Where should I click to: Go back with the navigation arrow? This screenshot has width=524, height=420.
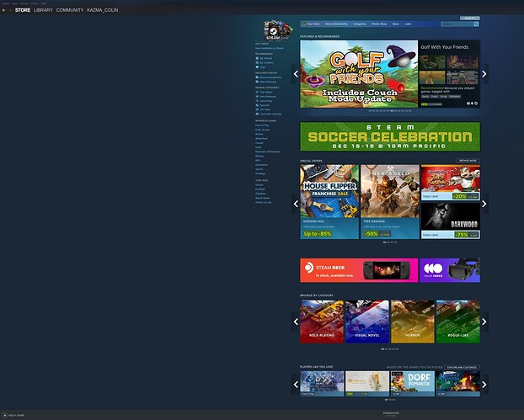coord(3,10)
